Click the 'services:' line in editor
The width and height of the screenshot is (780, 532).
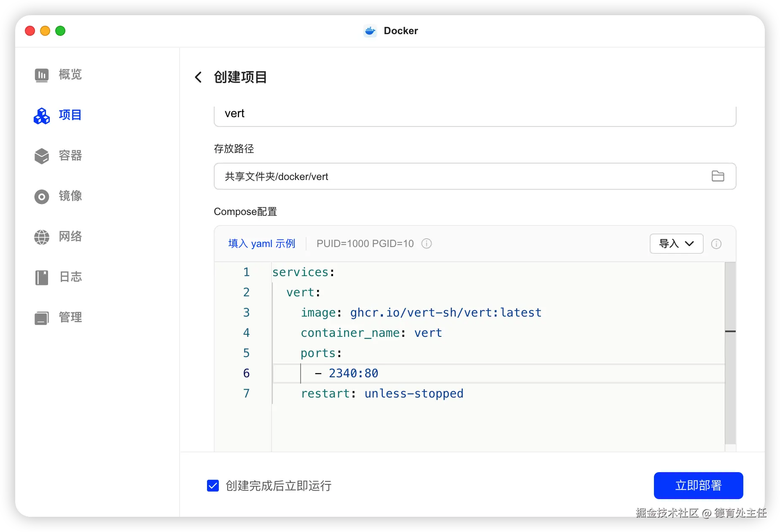[x=304, y=272]
